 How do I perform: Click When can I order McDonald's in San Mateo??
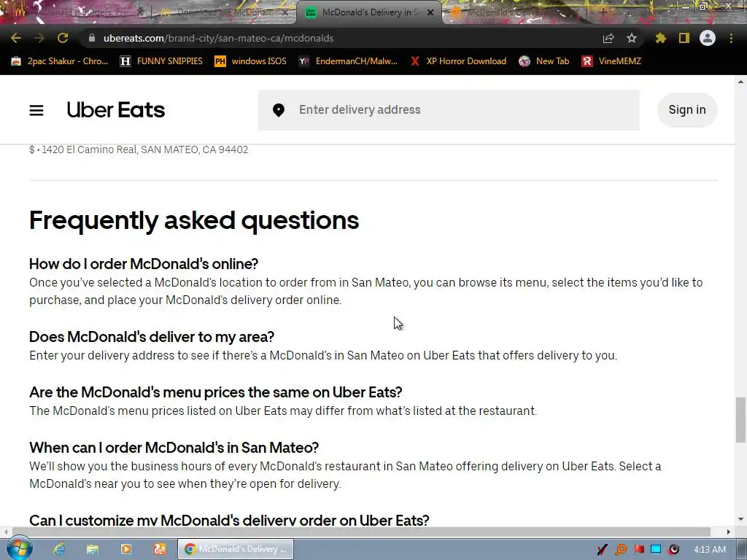click(x=174, y=448)
